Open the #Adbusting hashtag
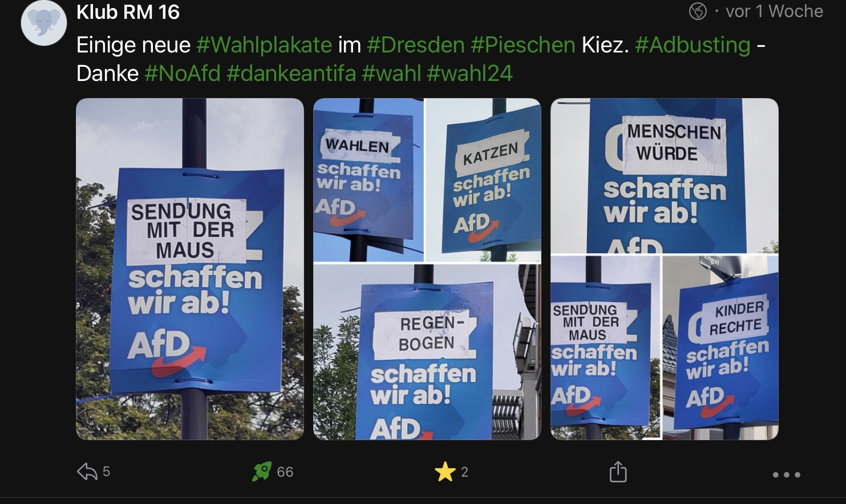The height and width of the screenshot is (504, 846). click(693, 44)
